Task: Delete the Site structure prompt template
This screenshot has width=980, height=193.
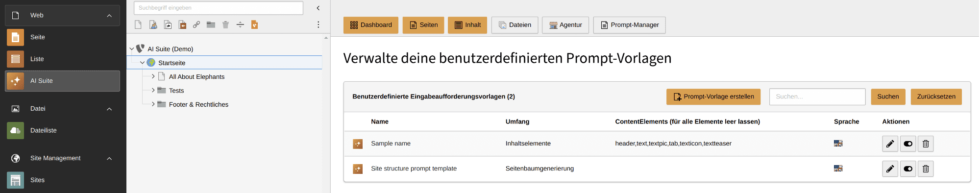Action: [926, 169]
